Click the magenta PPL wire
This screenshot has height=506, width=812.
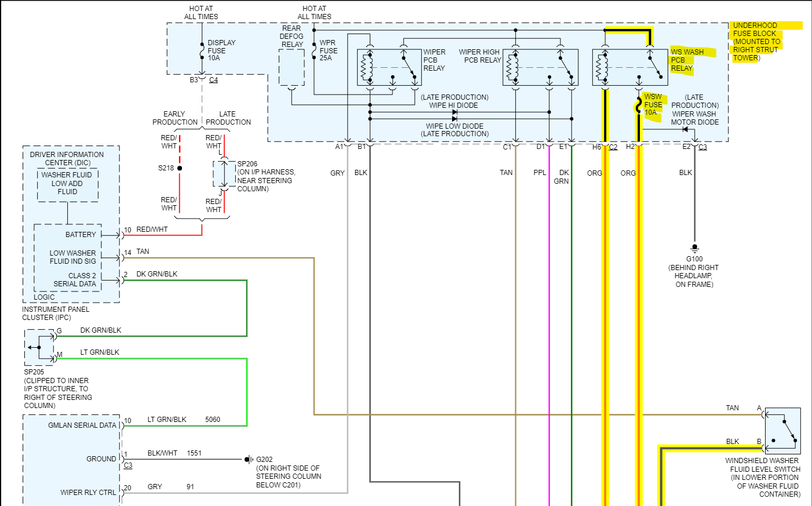coord(549,325)
